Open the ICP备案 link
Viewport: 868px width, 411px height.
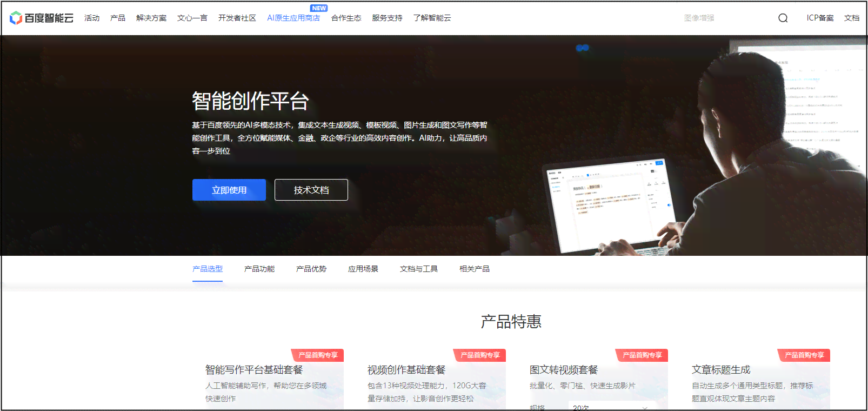(820, 18)
